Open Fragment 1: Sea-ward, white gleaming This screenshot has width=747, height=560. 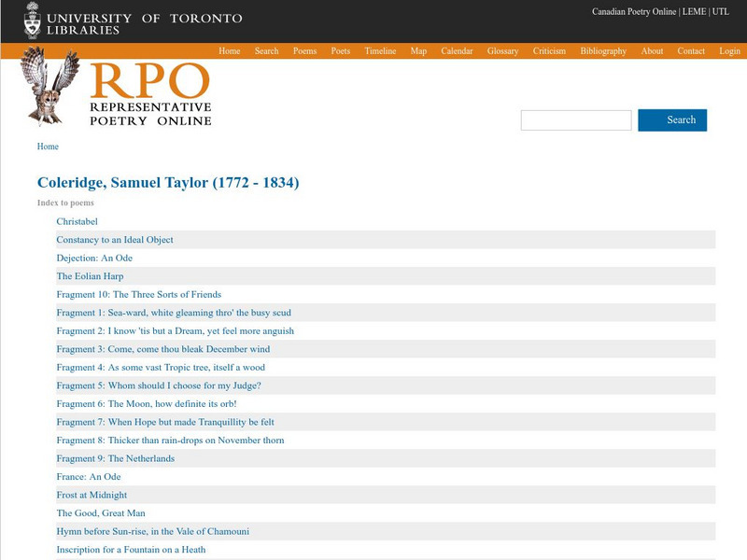(174, 313)
